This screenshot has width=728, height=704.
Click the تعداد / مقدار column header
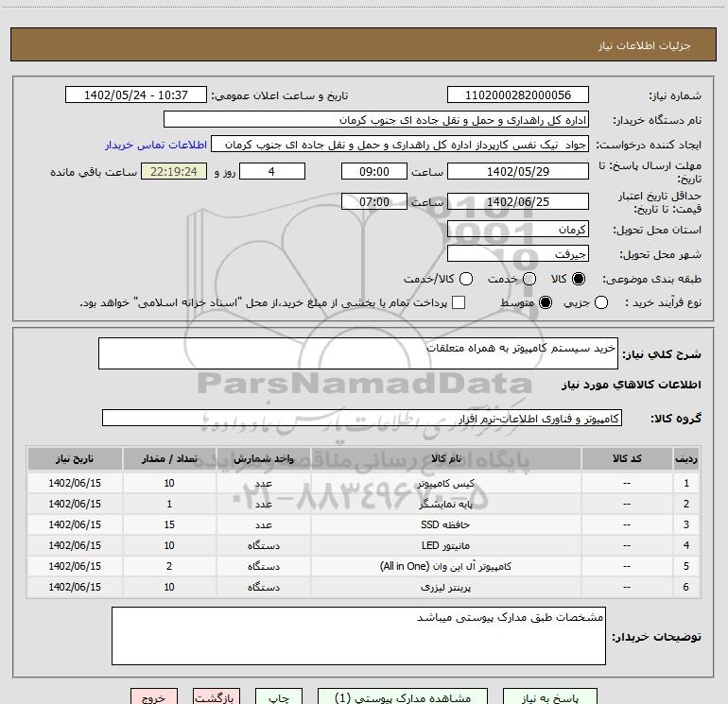point(169,458)
